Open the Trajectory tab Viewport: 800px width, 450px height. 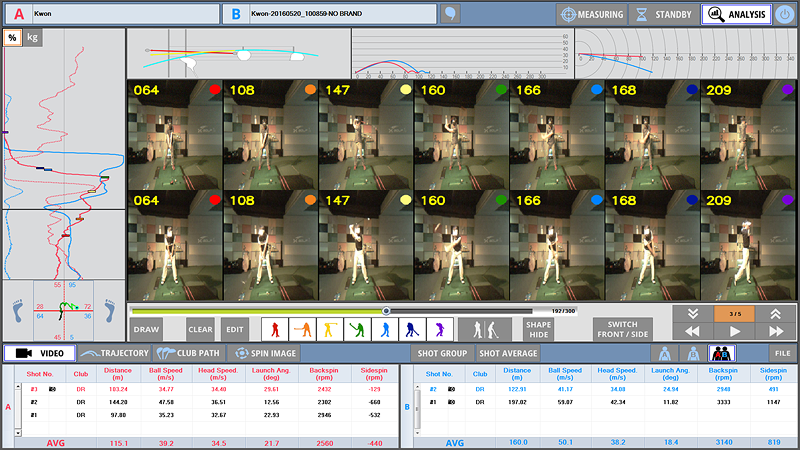(115, 353)
